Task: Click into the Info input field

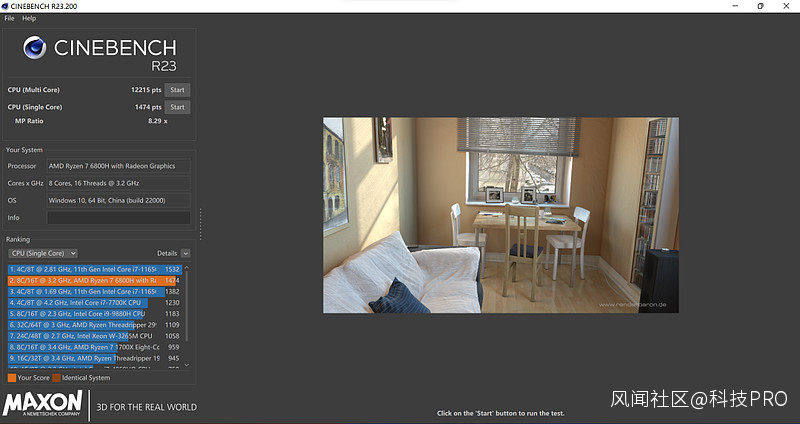Action: [119, 218]
